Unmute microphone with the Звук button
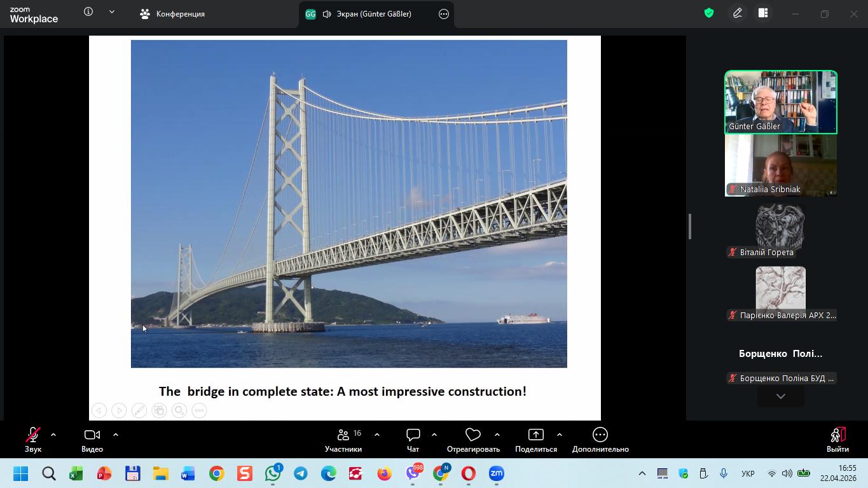Image resolution: width=868 pixels, height=488 pixels. coord(33,440)
